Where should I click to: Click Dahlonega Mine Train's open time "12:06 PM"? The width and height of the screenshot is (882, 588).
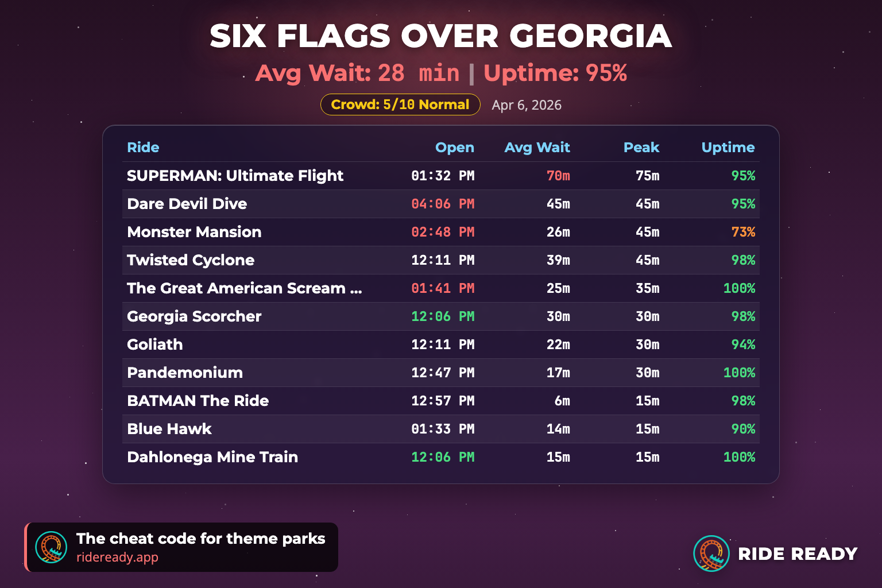pos(443,457)
